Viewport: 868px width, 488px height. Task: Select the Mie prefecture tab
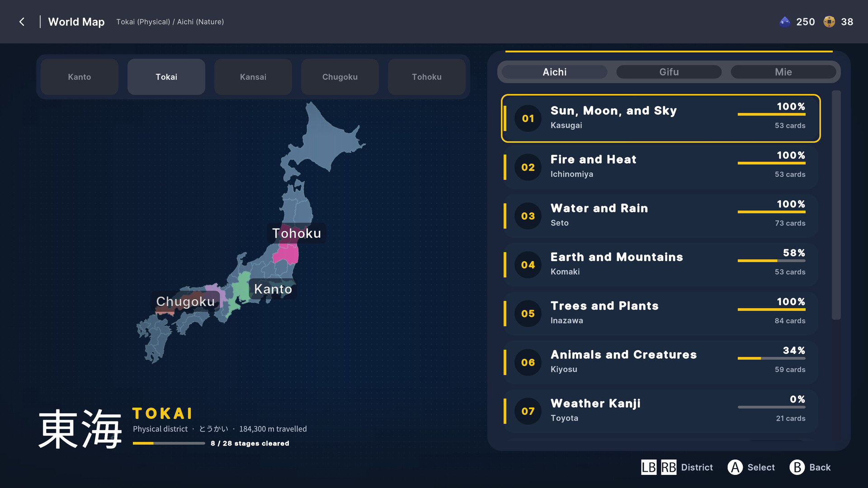pyautogui.click(x=783, y=72)
